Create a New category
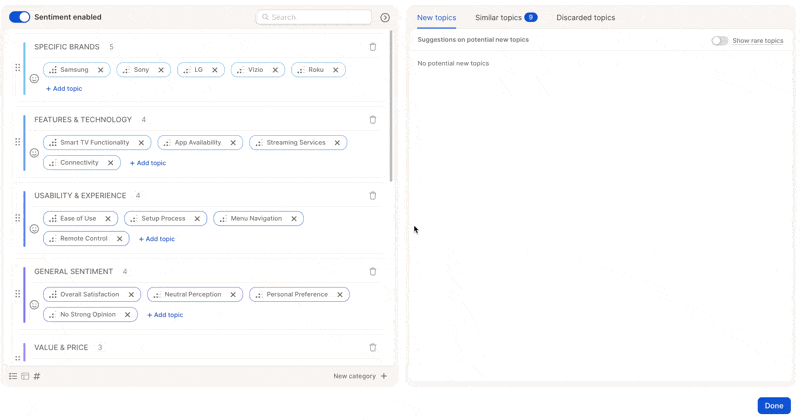This screenshot has height=420, width=800. (x=360, y=376)
